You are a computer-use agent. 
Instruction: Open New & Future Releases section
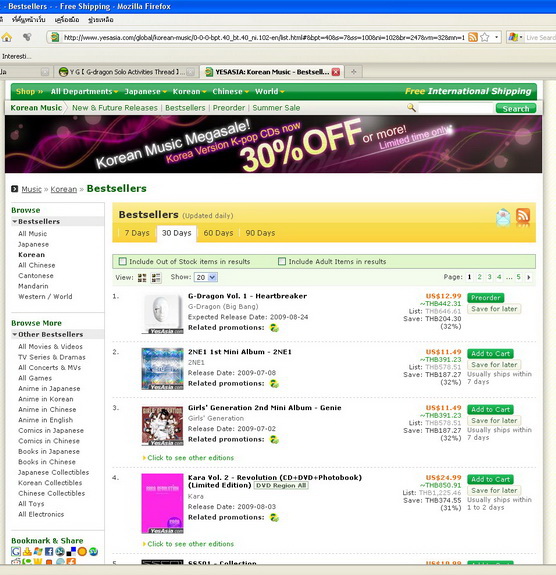pos(114,108)
